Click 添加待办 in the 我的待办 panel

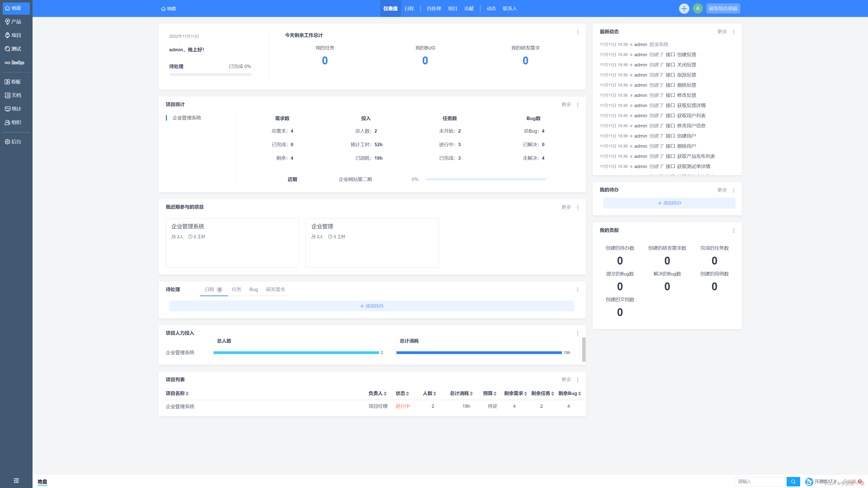pos(669,203)
